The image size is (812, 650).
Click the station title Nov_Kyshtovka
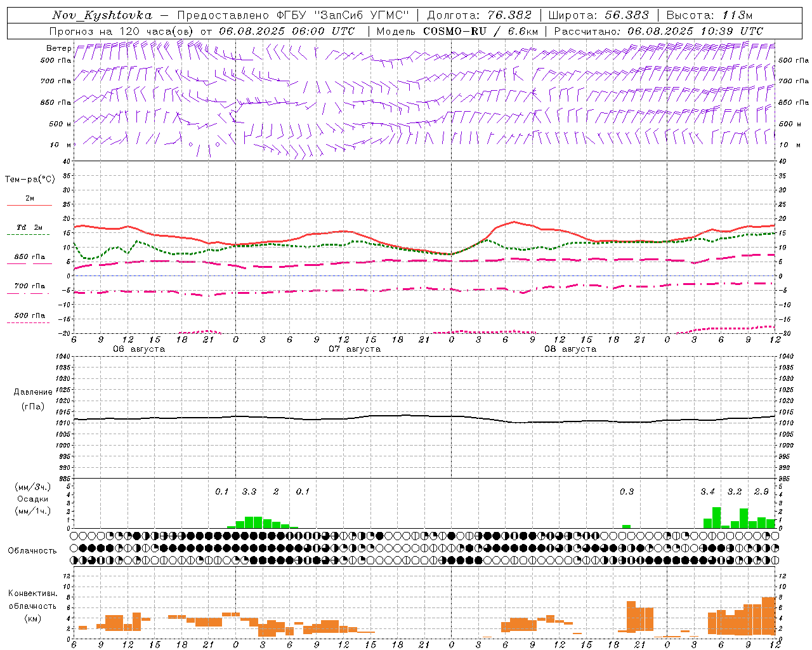click(x=102, y=16)
